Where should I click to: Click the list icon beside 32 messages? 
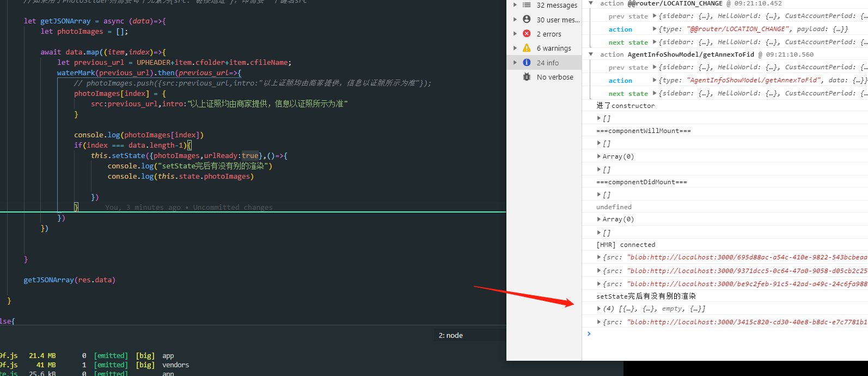(527, 5)
